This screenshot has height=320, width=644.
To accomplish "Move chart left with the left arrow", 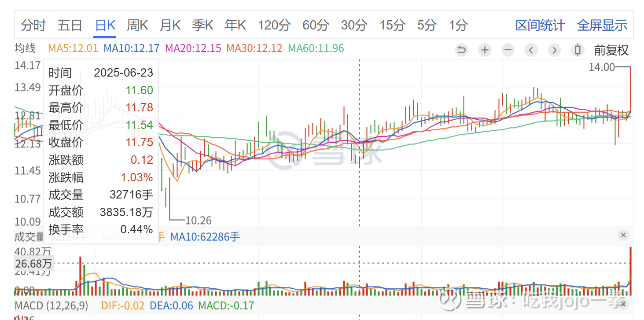I will [x=531, y=50].
